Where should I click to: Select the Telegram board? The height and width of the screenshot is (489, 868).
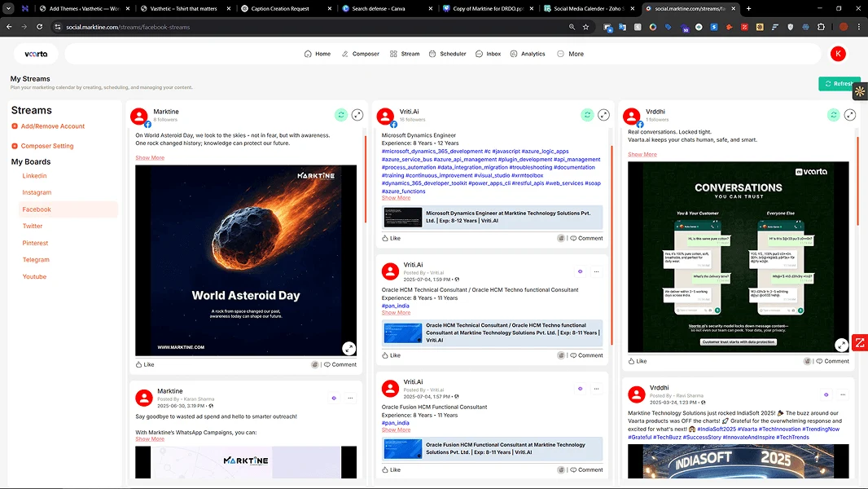tap(36, 260)
